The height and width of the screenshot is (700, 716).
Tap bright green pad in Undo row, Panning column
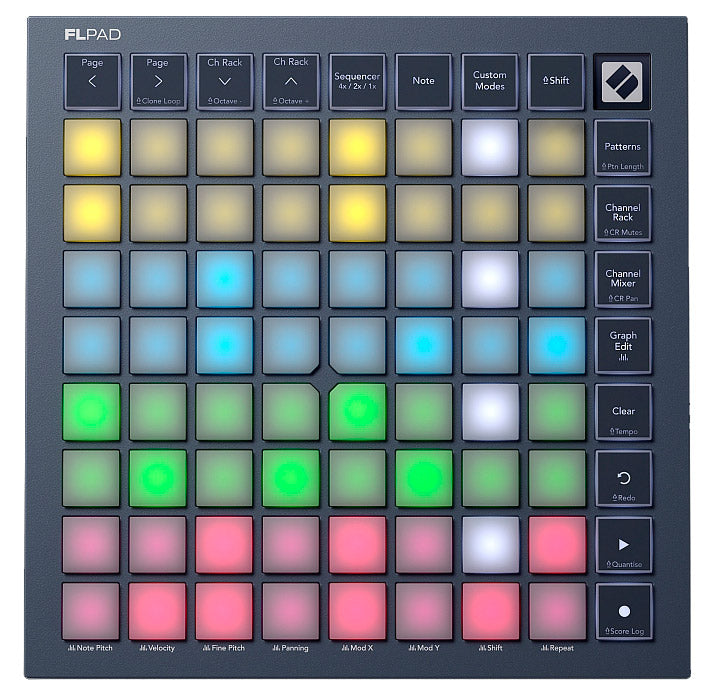pyautogui.click(x=291, y=478)
